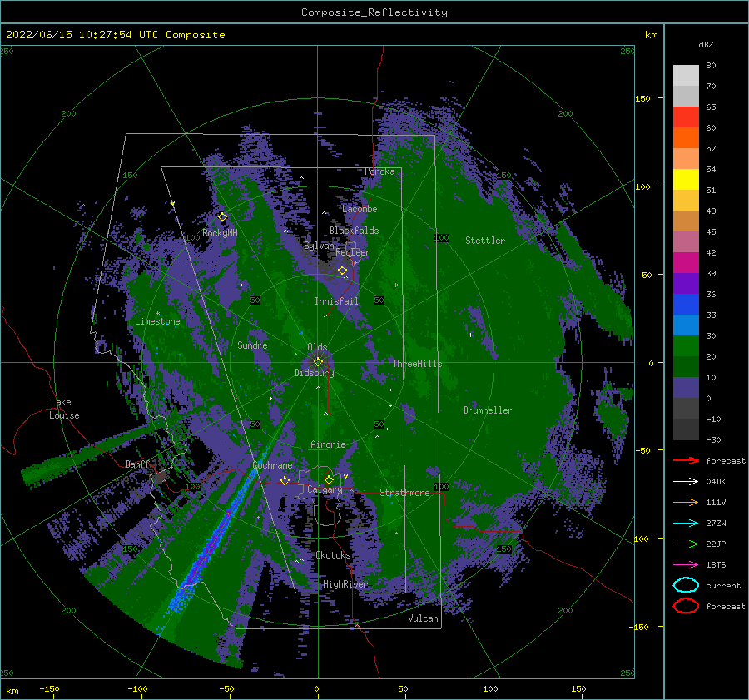Select the cyan 27ZW arrow legend icon
The width and height of the screenshot is (749, 700).
[686, 524]
